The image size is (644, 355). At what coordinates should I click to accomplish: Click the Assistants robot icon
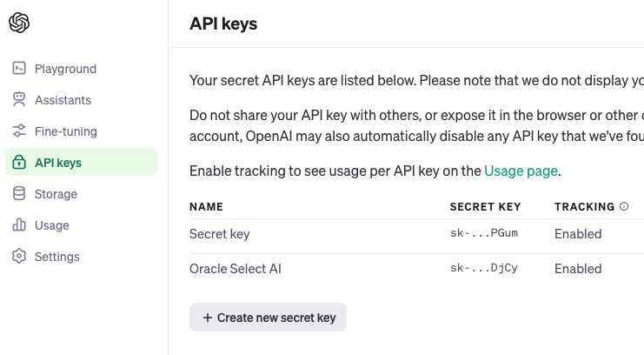point(19,100)
